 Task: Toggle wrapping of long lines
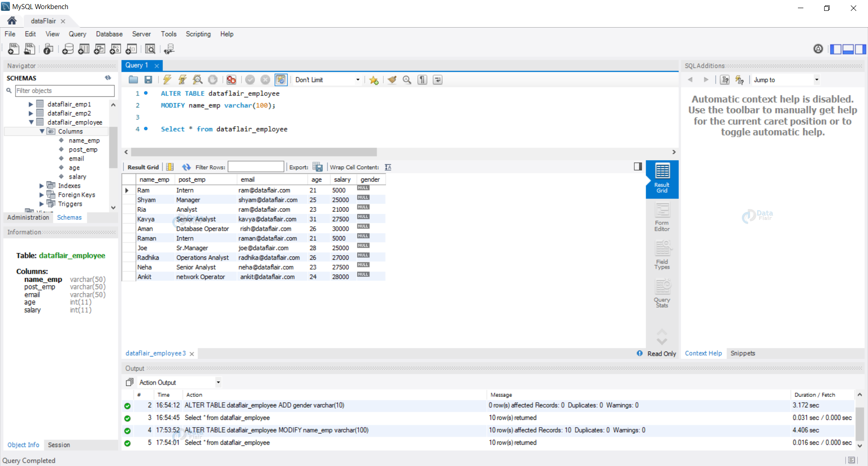coord(437,80)
